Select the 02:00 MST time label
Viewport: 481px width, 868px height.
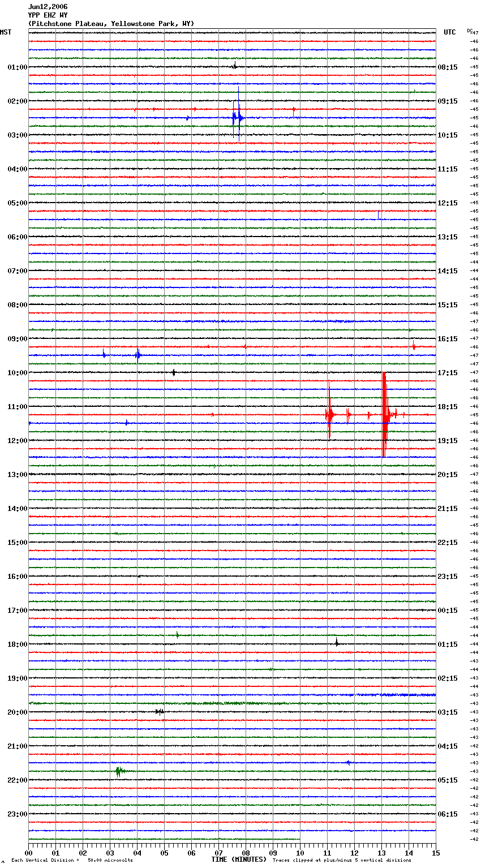tap(18, 101)
